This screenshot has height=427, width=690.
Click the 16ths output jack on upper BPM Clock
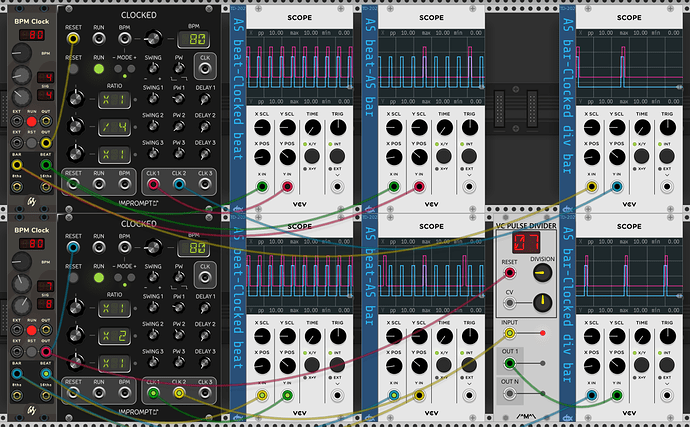(46, 187)
